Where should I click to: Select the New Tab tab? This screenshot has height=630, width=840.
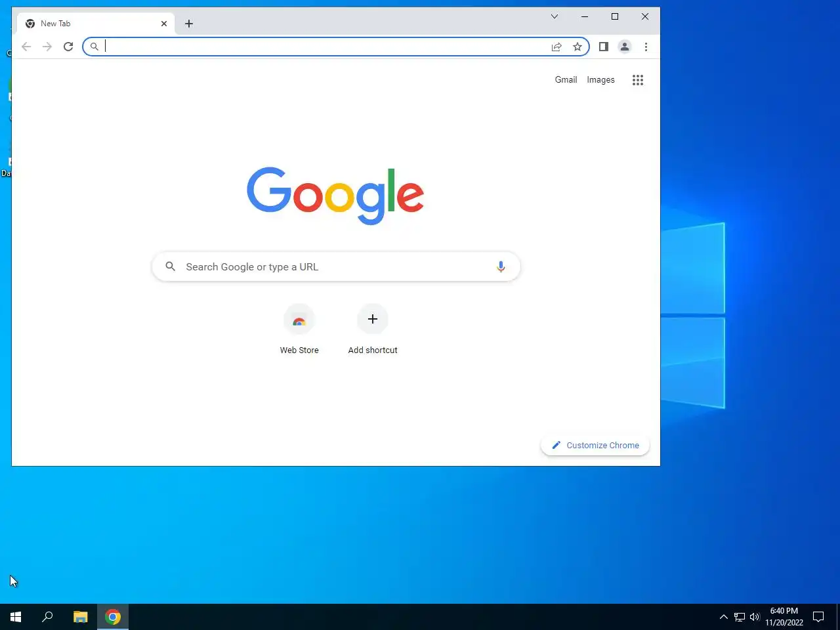pos(96,24)
